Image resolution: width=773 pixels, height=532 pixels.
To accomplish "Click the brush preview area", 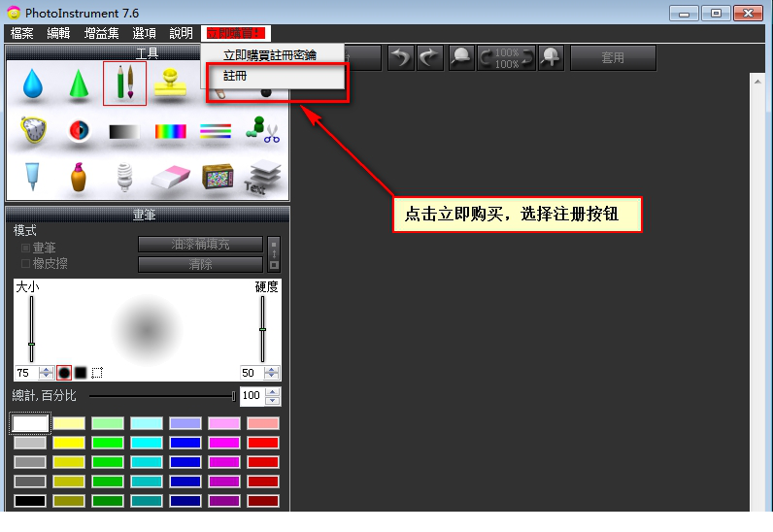I will point(147,329).
